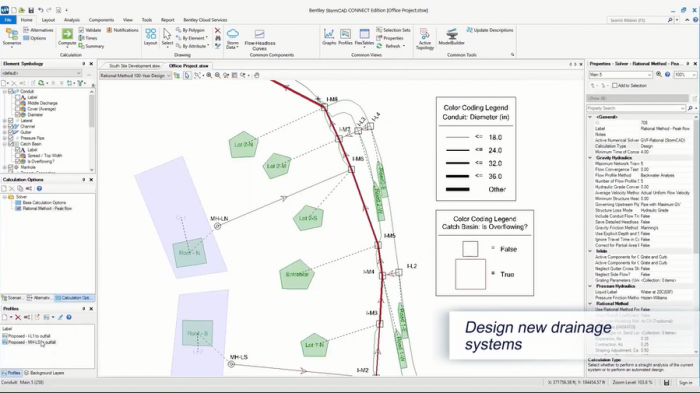Viewport: 700px width, 393px height.
Task: Open the Rational Method 100 Year Design dropdown
Action: [x=135, y=75]
